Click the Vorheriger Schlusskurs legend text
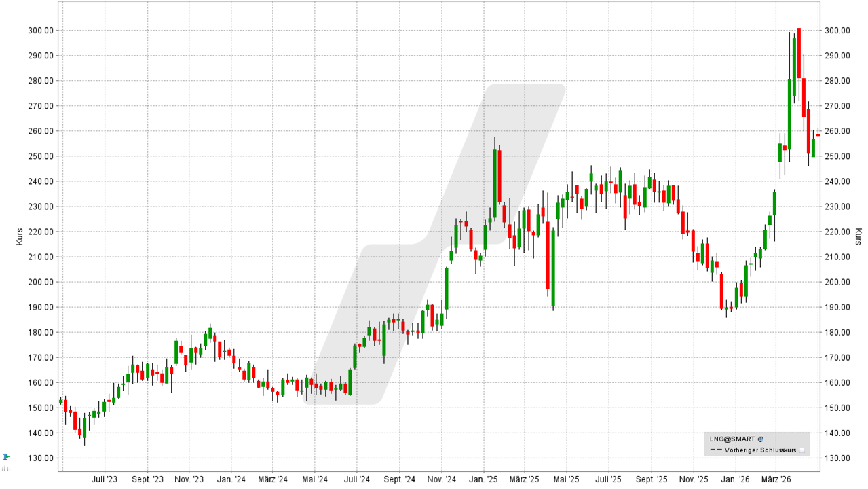The height and width of the screenshot is (489, 868). (761, 450)
